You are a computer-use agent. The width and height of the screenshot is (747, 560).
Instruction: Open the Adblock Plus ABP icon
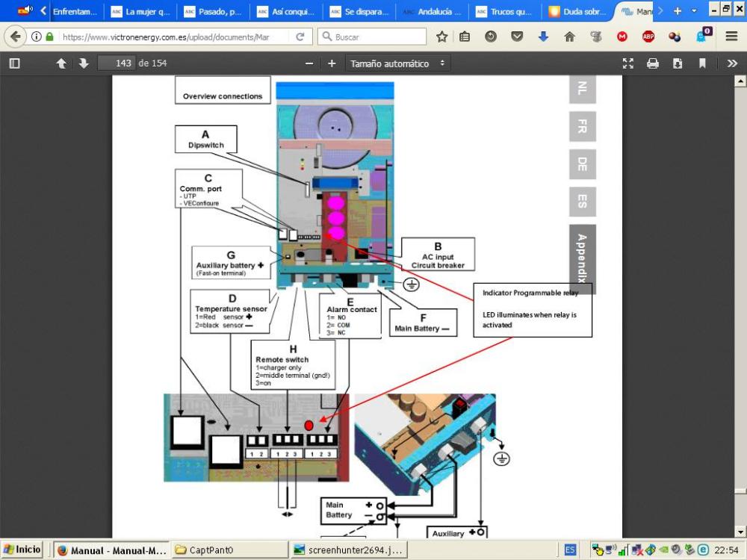click(x=648, y=37)
